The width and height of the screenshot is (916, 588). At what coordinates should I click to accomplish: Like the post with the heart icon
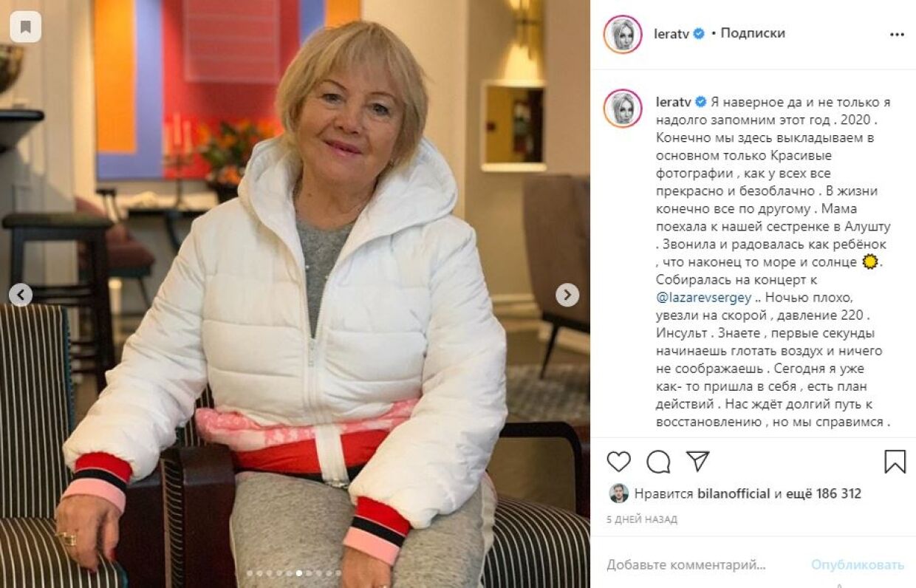618,462
